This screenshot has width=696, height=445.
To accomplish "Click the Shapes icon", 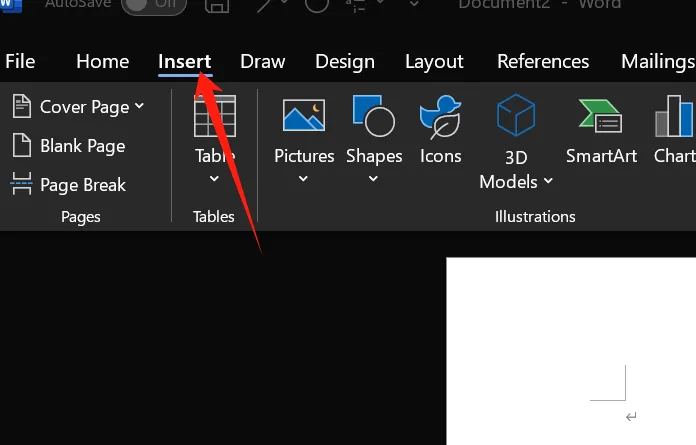I will click(374, 116).
